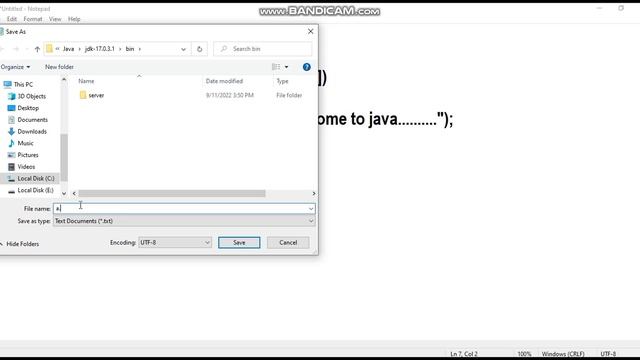Open Notepad View menu
Image resolution: width=640 pixels, height=360 pixels.
55,19
